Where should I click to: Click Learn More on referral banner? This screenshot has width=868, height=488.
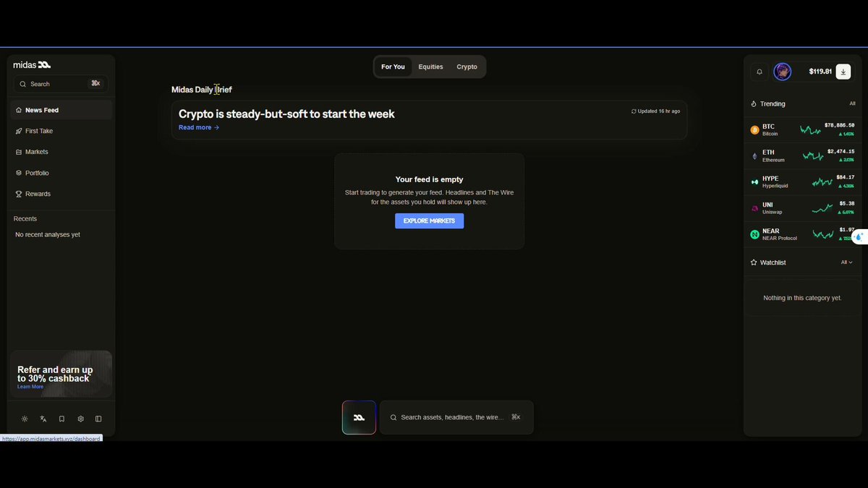(30, 387)
